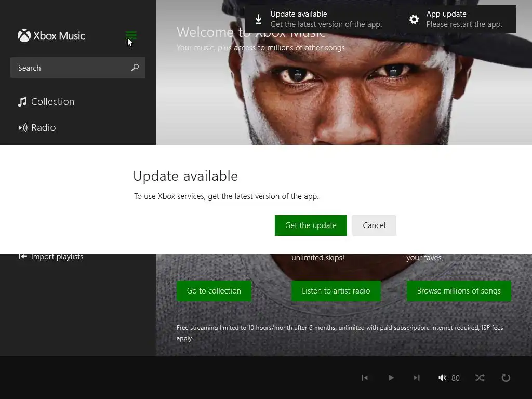532x399 pixels.
Task: Toggle repeat mode
Action: [506, 378]
